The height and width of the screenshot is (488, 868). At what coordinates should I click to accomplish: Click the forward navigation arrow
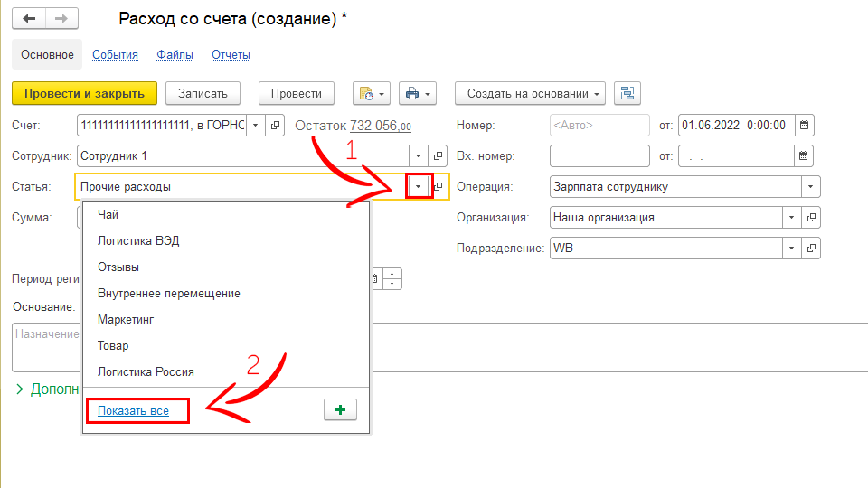coord(61,19)
